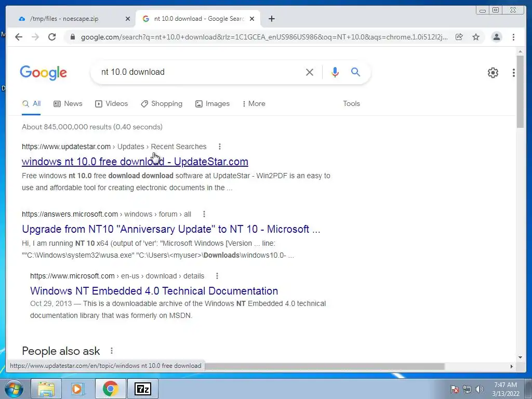The image size is (532, 399).
Task: Click the scroll up arrow
Action: click(520, 51)
